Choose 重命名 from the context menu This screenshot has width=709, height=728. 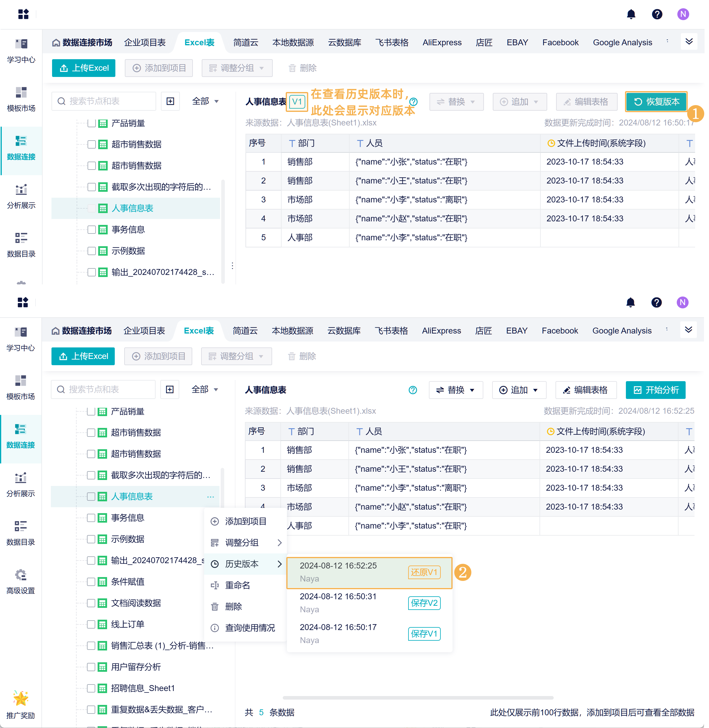(x=245, y=585)
